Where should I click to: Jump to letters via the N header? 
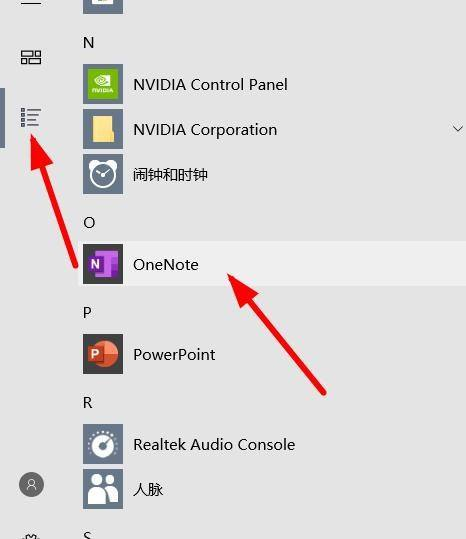tap(88, 43)
